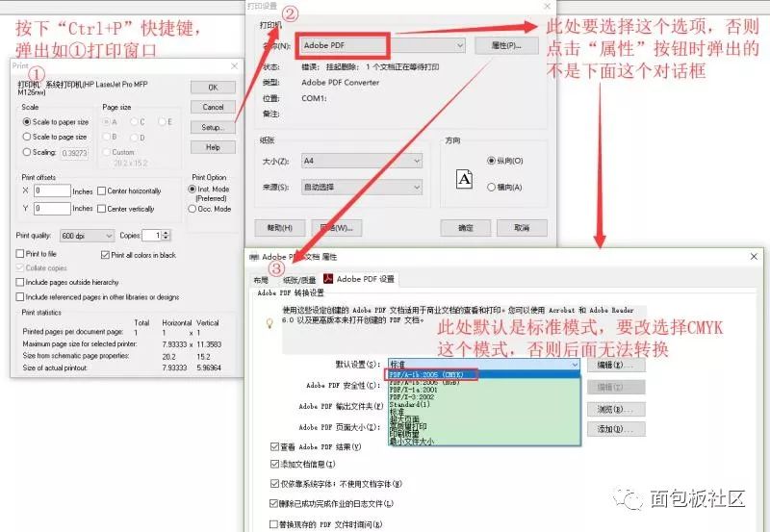Uncheck Print all colors in black
The image size is (770, 532).
tap(104, 255)
